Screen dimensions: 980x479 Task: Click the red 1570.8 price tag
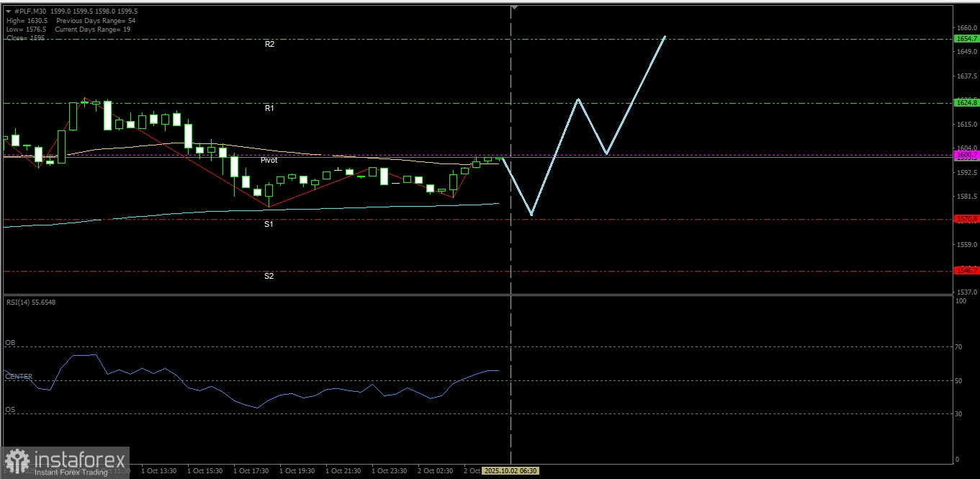coord(966,218)
